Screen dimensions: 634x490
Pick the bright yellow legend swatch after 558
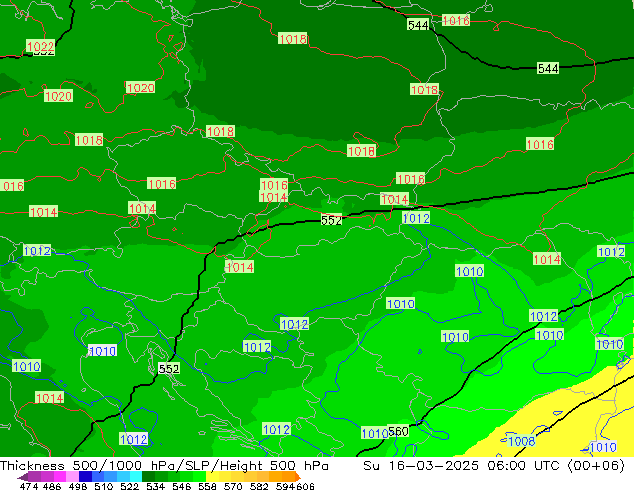(x=212, y=476)
